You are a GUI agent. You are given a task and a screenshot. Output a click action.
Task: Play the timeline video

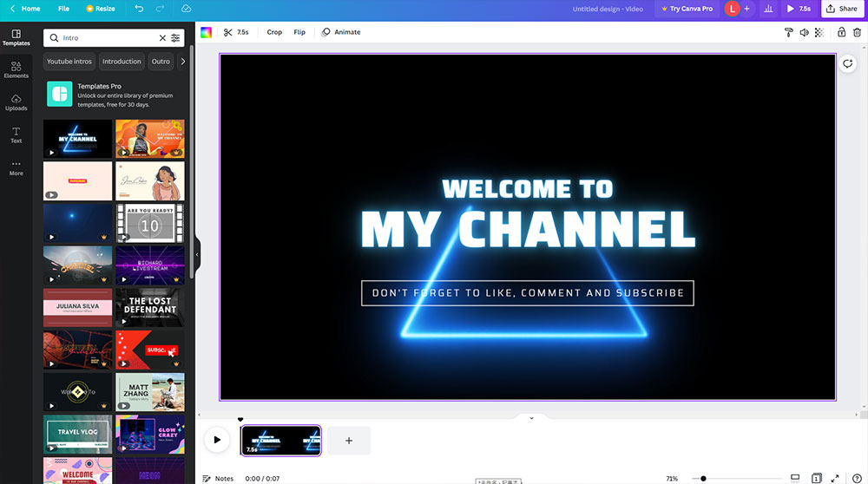click(217, 441)
